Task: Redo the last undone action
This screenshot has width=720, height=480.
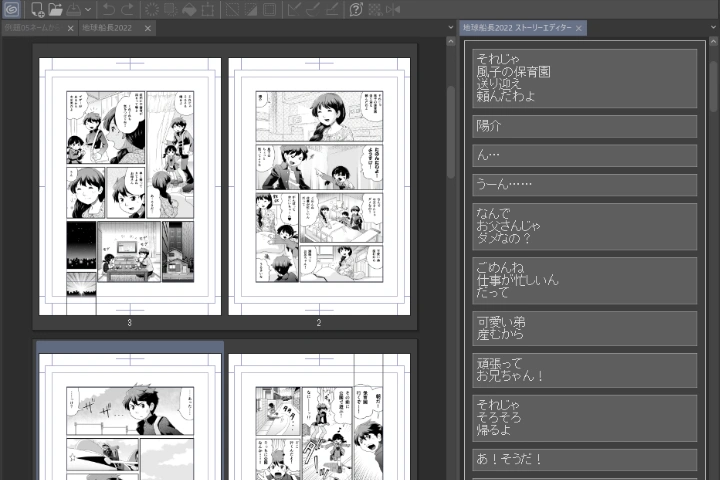Action: [x=127, y=9]
